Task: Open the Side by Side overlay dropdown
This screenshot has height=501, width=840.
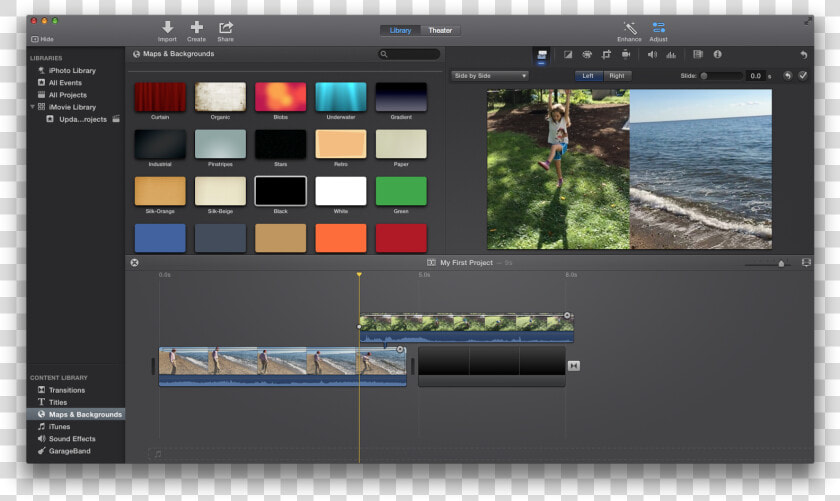Action: coord(490,76)
